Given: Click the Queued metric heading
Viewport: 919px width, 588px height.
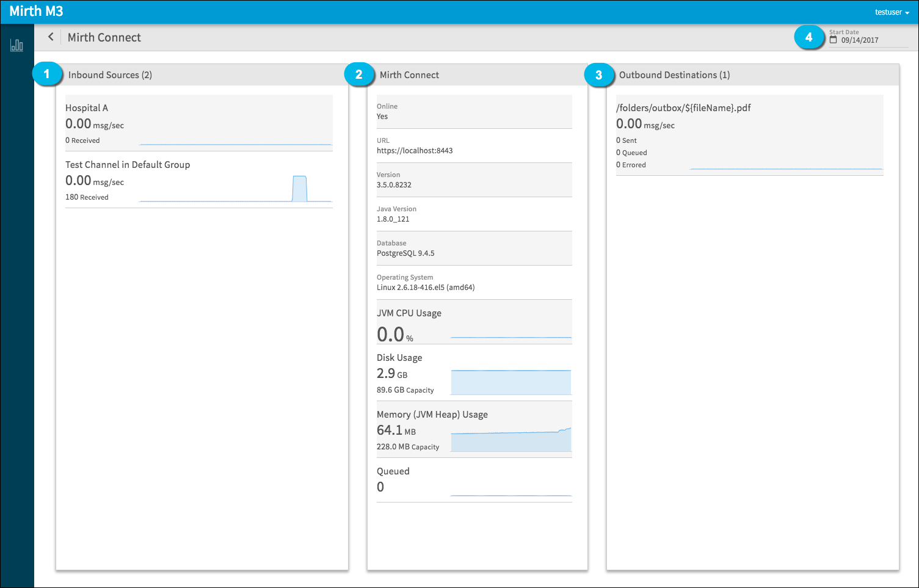Looking at the screenshot, I should click(393, 471).
